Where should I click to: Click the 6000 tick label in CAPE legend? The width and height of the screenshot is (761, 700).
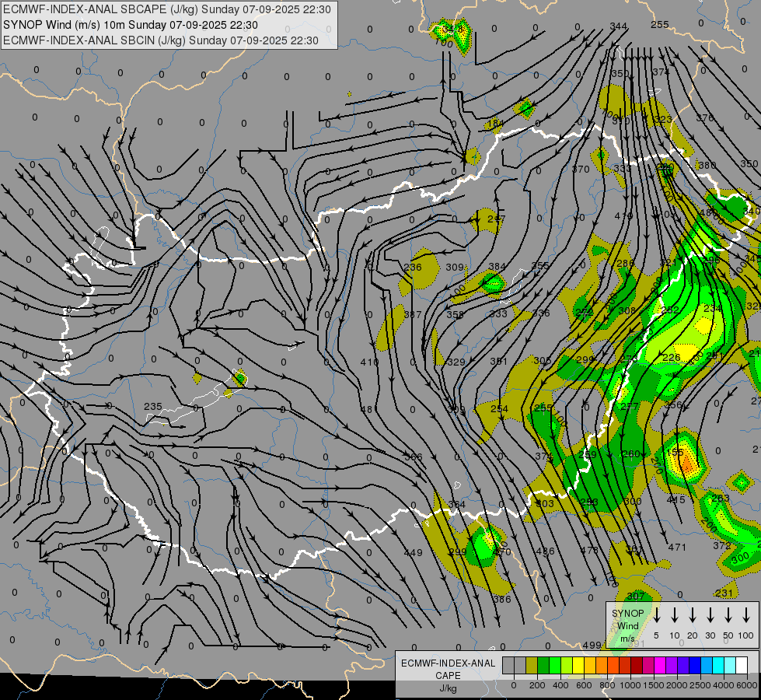(746, 685)
